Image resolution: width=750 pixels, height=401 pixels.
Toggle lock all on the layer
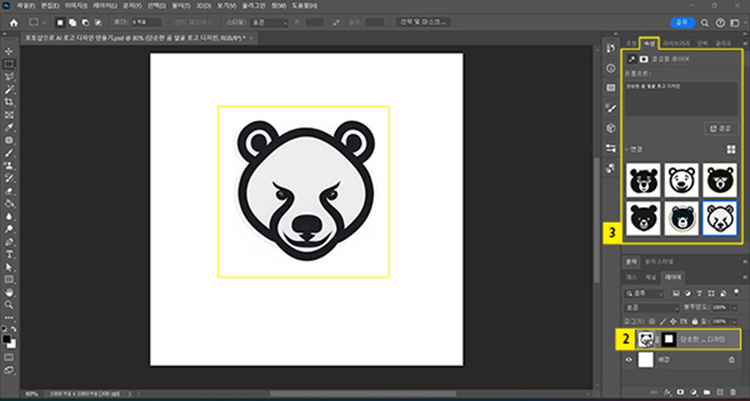(x=695, y=322)
